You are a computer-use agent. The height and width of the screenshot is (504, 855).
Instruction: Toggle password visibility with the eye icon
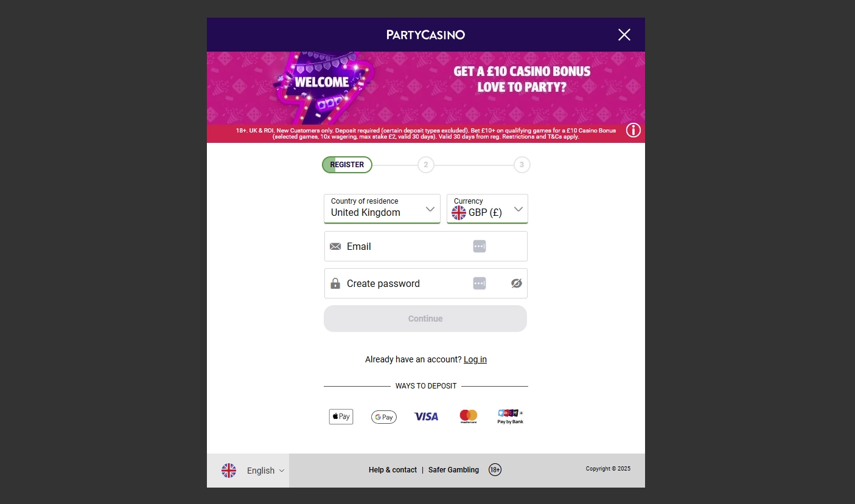click(x=516, y=283)
